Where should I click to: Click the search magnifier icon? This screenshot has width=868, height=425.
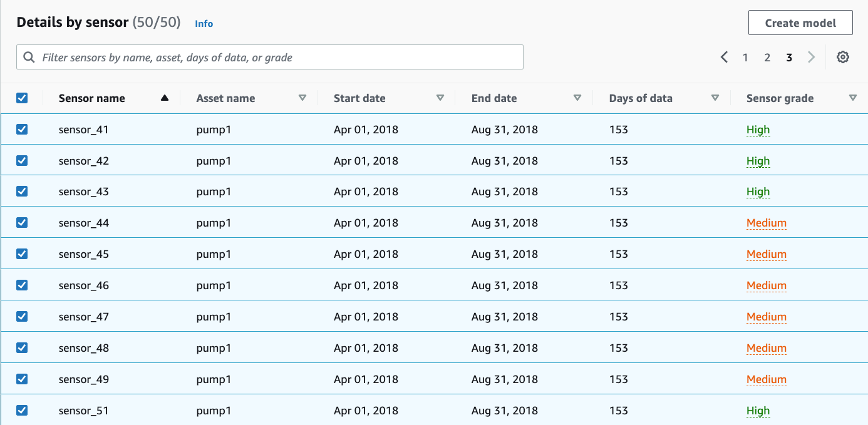pyautogui.click(x=29, y=57)
